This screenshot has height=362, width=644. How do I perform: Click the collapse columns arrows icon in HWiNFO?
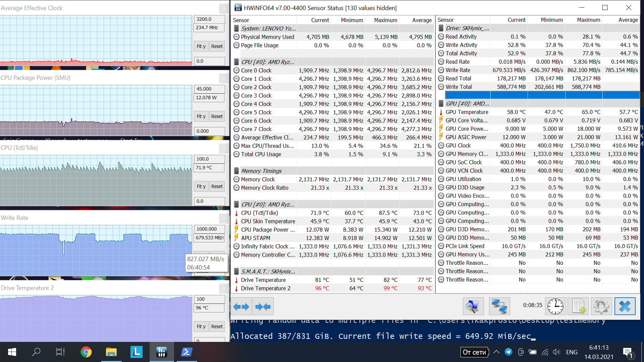(x=263, y=306)
